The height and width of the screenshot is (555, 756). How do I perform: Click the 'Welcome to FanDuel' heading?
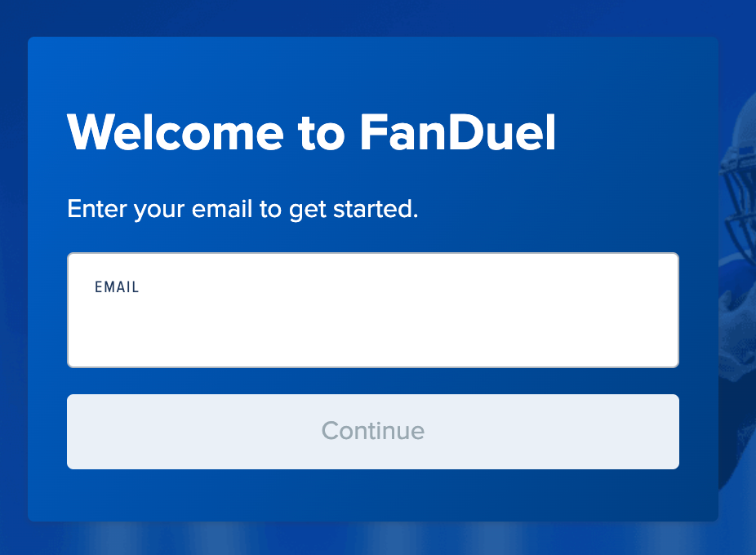tap(313, 133)
